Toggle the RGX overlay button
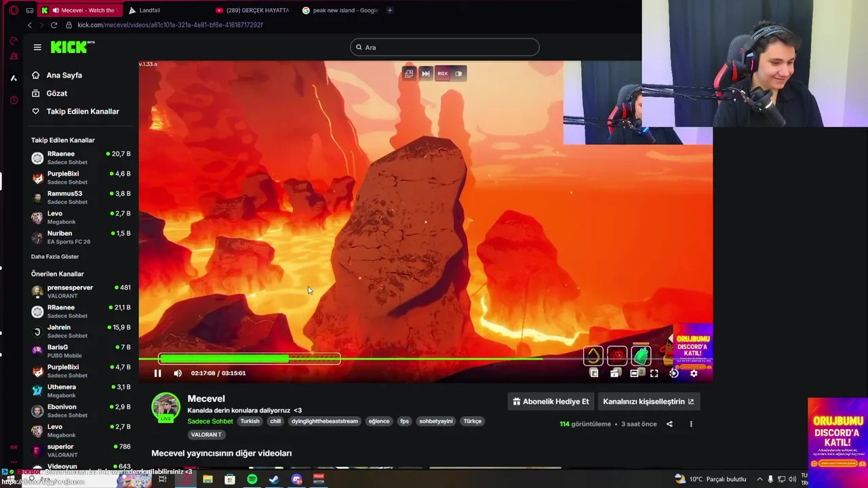Image resolution: width=868 pixels, height=488 pixels. (x=442, y=73)
